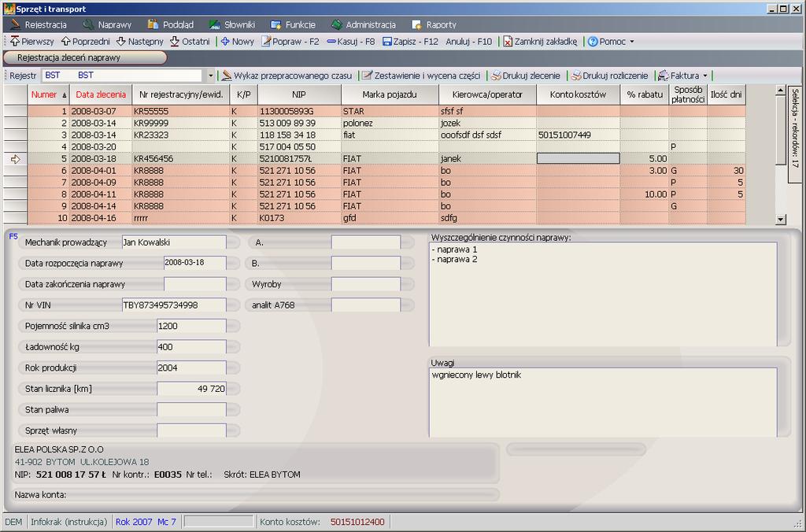The width and height of the screenshot is (806, 532).
Task: Click Popraw - F2 edit button
Action: pyautogui.click(x=290, y=42)
